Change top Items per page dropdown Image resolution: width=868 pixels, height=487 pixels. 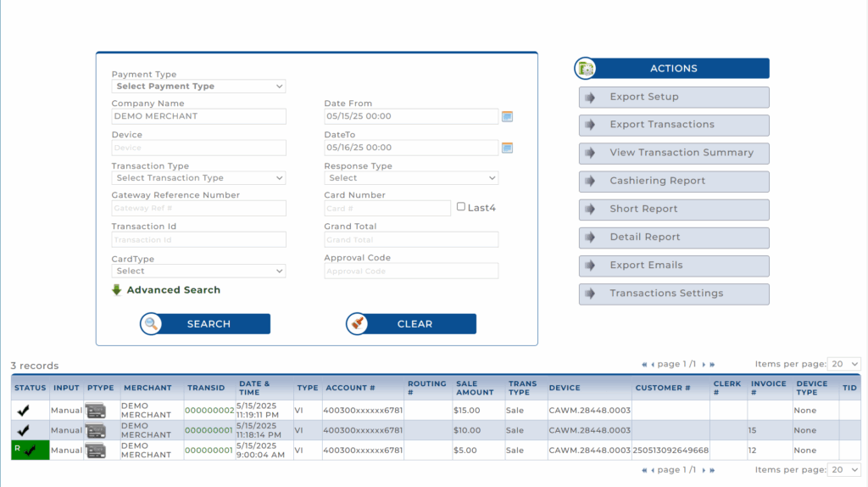844,364
